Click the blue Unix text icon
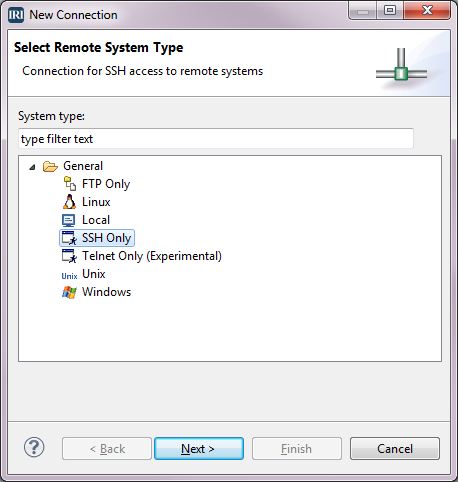The height and width of the screenshot is (482, 458). click(x=69, y=276)
